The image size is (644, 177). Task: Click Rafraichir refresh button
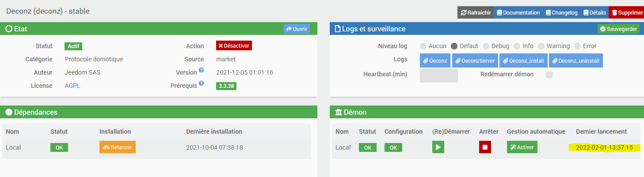(476, 13)
